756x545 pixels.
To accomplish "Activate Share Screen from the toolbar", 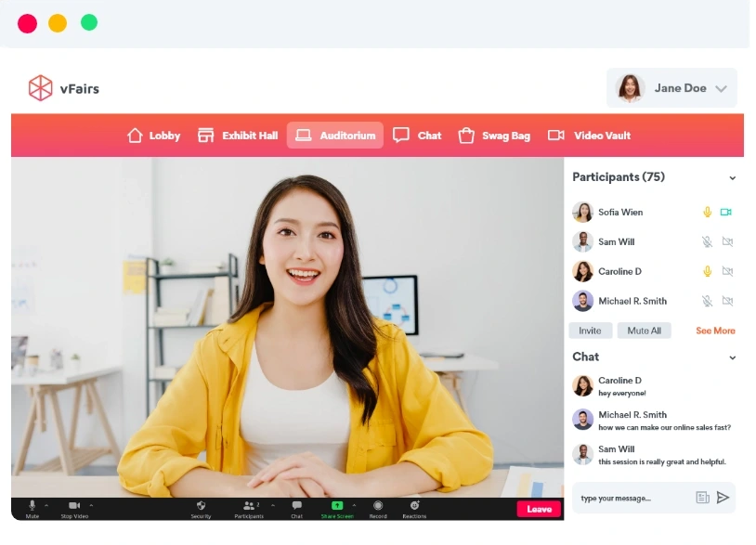I will [336, 506].
